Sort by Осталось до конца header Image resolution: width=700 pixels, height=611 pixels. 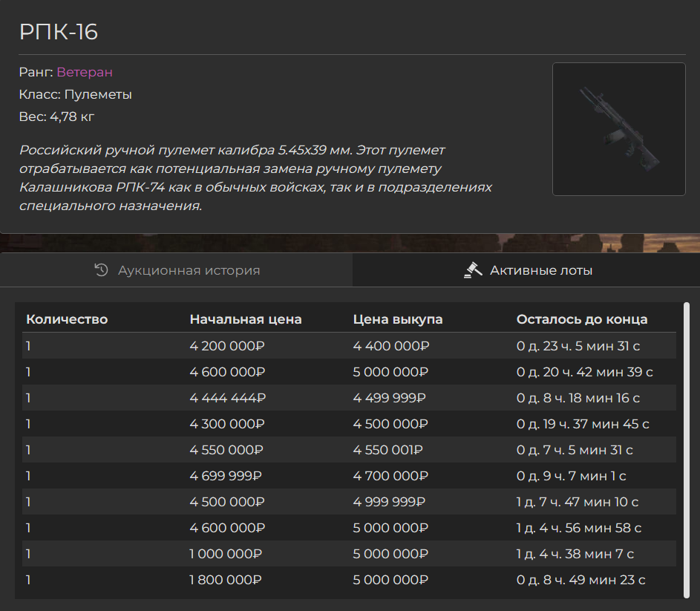(x=582, y=319)
